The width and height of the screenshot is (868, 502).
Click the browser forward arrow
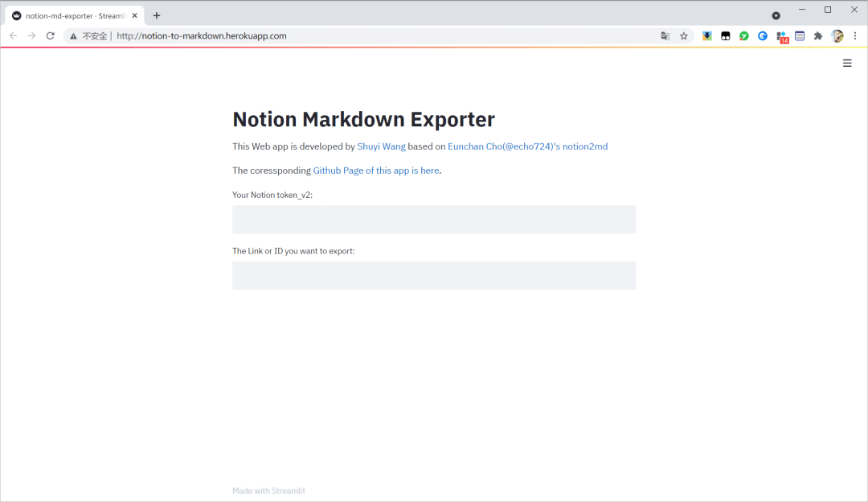click(x=31, y=36)
